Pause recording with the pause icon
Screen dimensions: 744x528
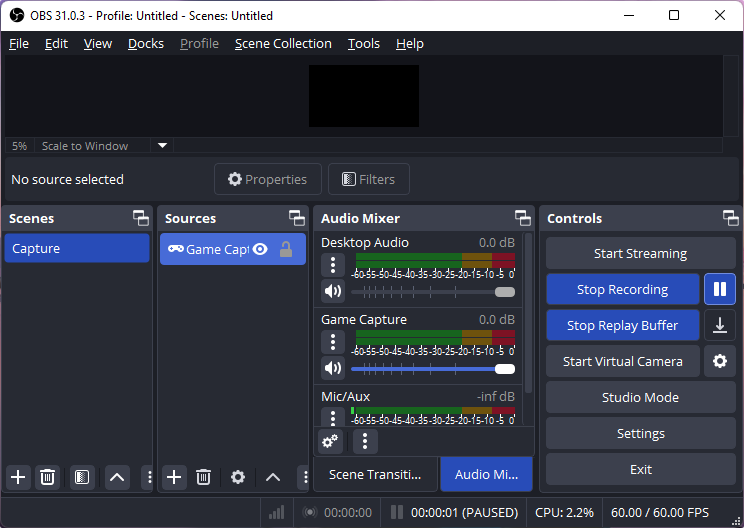coord(720,289)
